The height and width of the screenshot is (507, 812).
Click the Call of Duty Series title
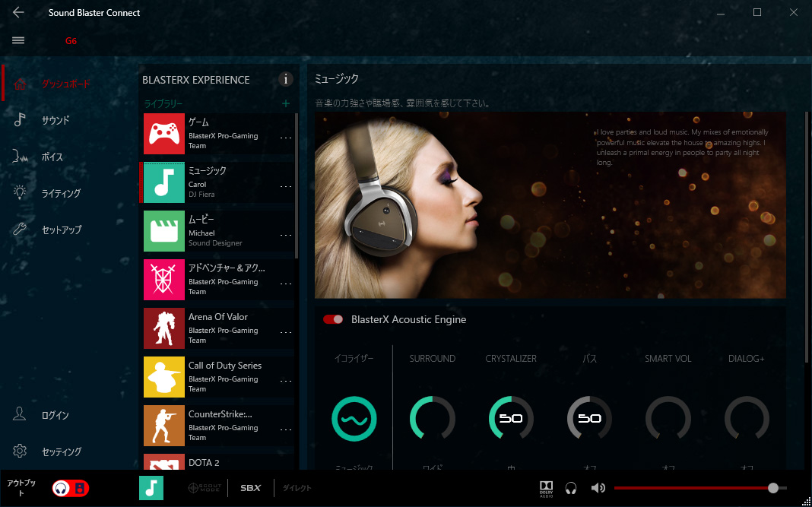(225, 366)
